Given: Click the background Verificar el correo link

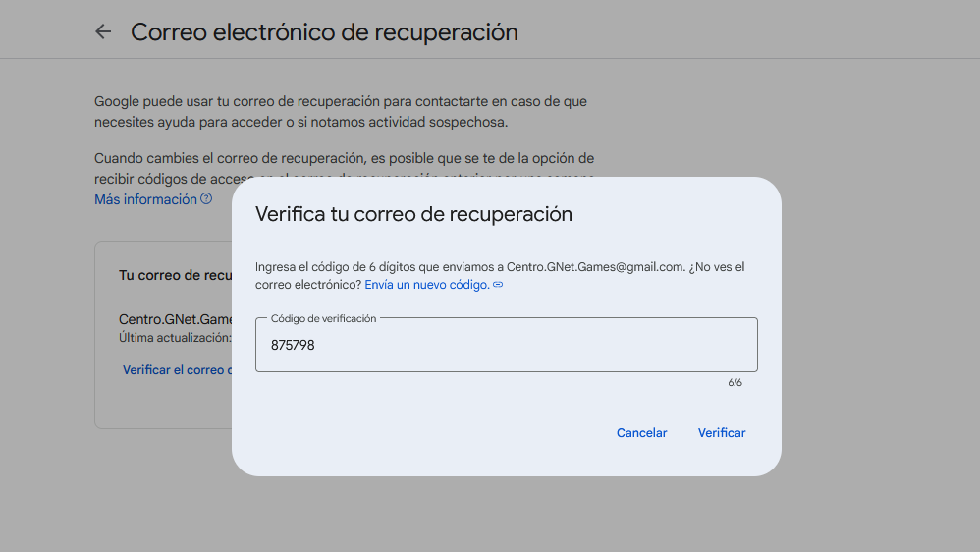Looking at the screenshot, I should [177, 370].
